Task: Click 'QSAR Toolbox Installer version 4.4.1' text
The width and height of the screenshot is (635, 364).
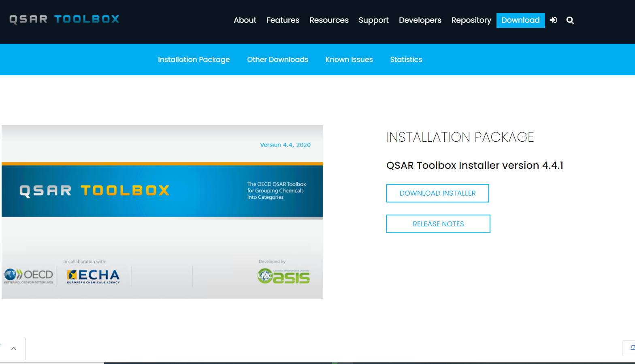Action: [475, 165]
